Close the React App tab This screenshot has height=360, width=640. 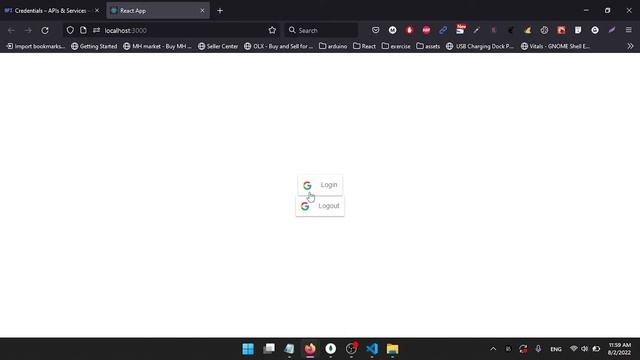click(202, 11)
